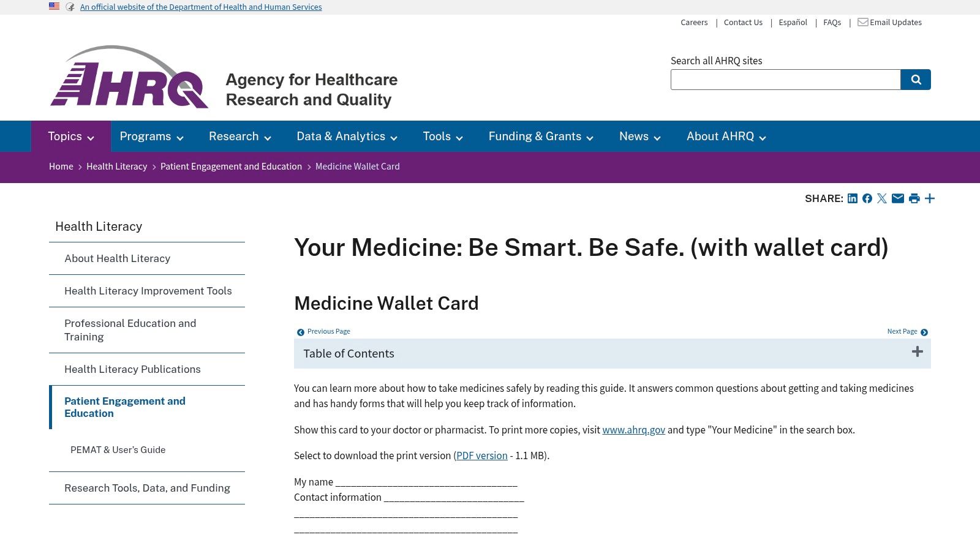This screenshot has height=551, width=980.
Task: Run a search with the magnifier icon
Action: (915, 79)
